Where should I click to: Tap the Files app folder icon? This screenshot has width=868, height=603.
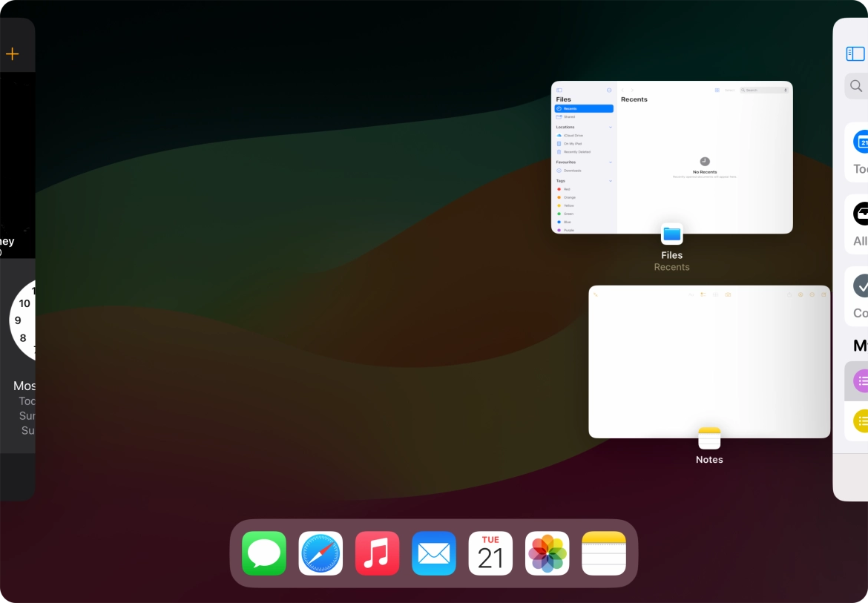click(x=671, y=234)
